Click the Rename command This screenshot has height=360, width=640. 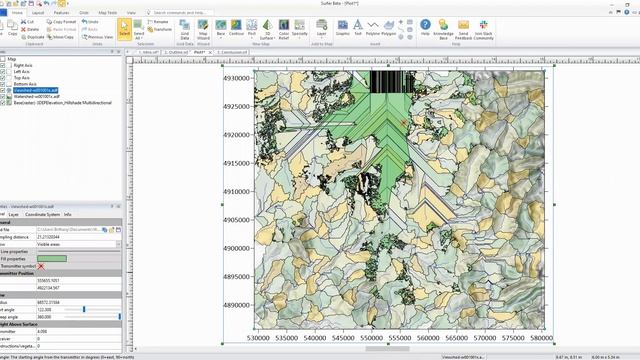point(158,22)
